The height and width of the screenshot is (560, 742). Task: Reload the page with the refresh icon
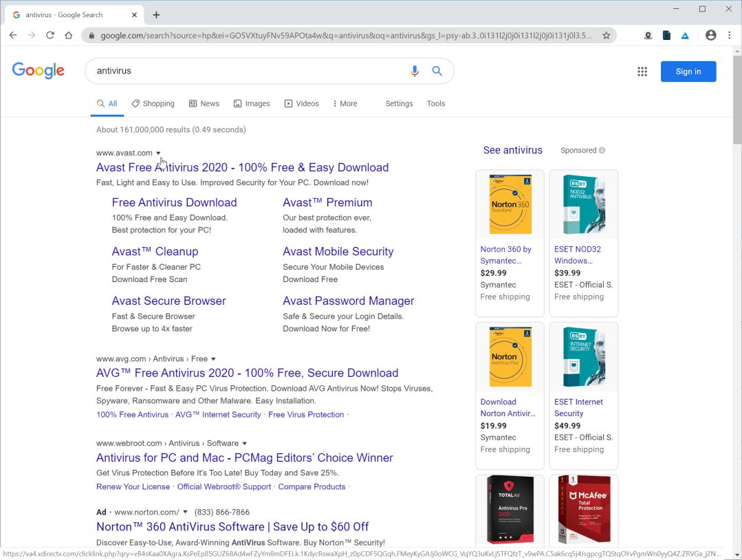click(x=50, y=35)
